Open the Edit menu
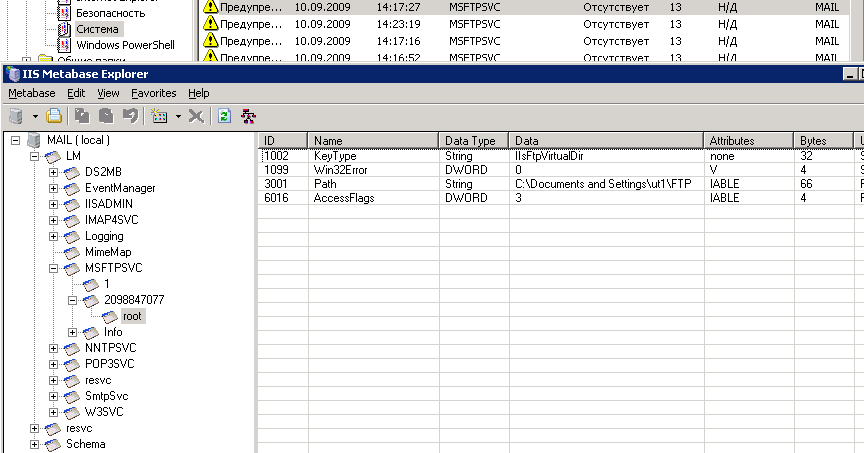 [x=76, y=93]
